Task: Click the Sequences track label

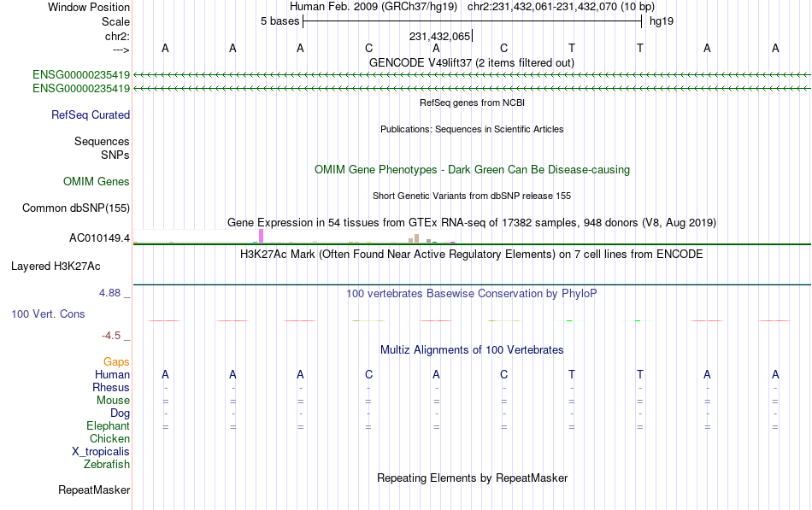Action: point(102,141)
